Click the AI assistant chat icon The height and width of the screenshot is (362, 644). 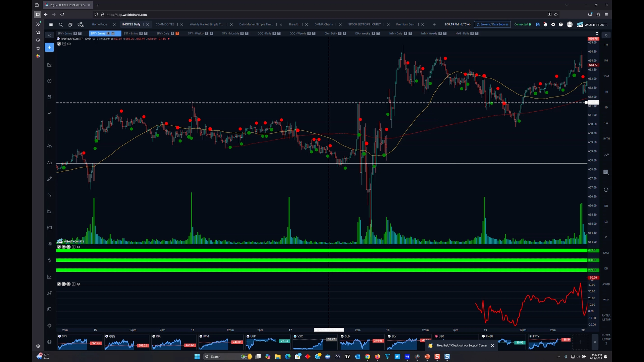pyautogui.click(x=81, y=24)
